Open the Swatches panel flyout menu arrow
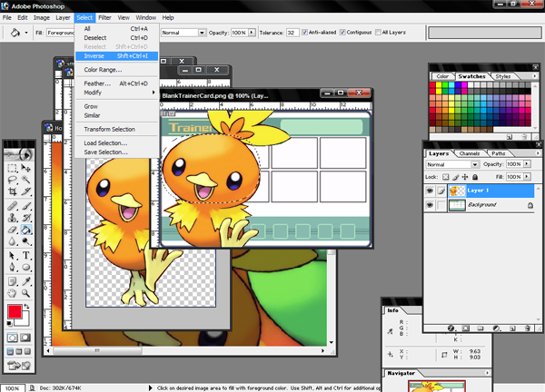 (535, 75)
